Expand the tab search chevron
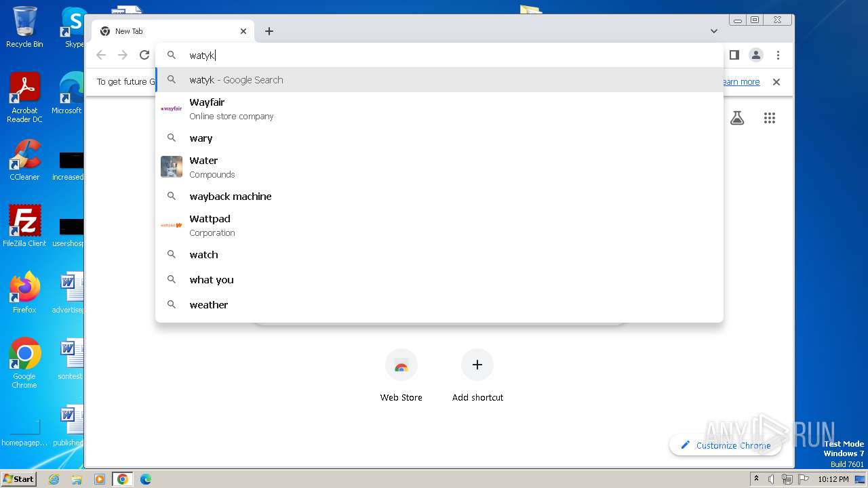The width and height of the screenshot is (868, 488). [714, 31]
